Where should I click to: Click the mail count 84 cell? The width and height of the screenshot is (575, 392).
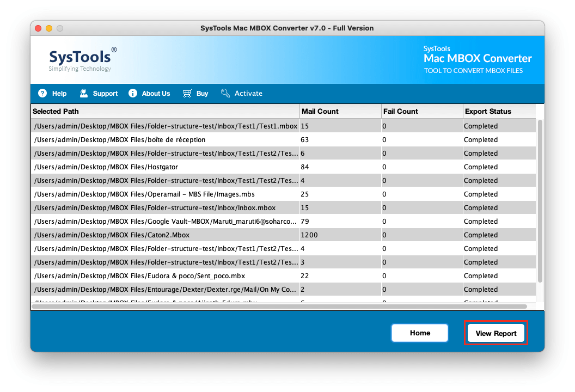pyautogui.click(x=341, y=167)
